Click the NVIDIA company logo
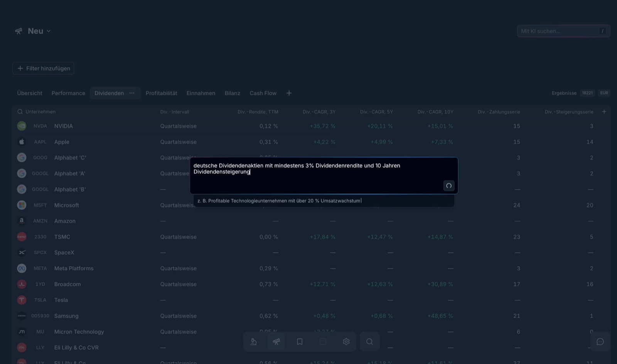Viewport: 617px width, 364px height. [22, 126]
